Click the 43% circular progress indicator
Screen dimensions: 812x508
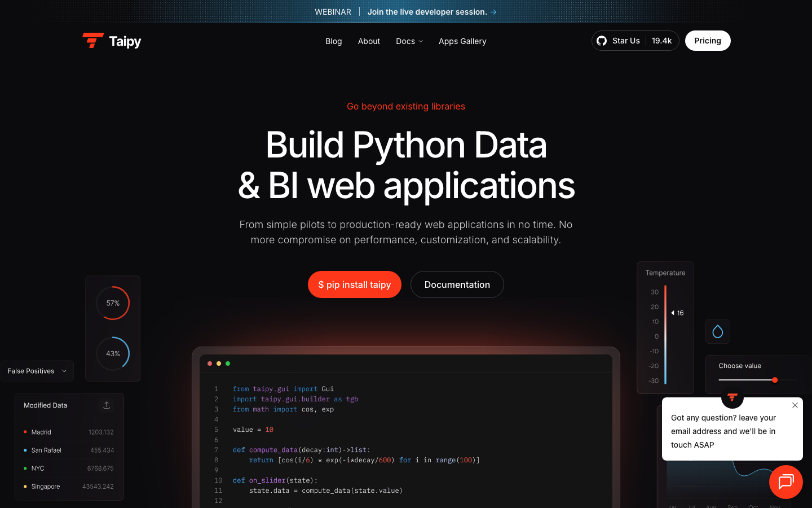coord(113,353)
